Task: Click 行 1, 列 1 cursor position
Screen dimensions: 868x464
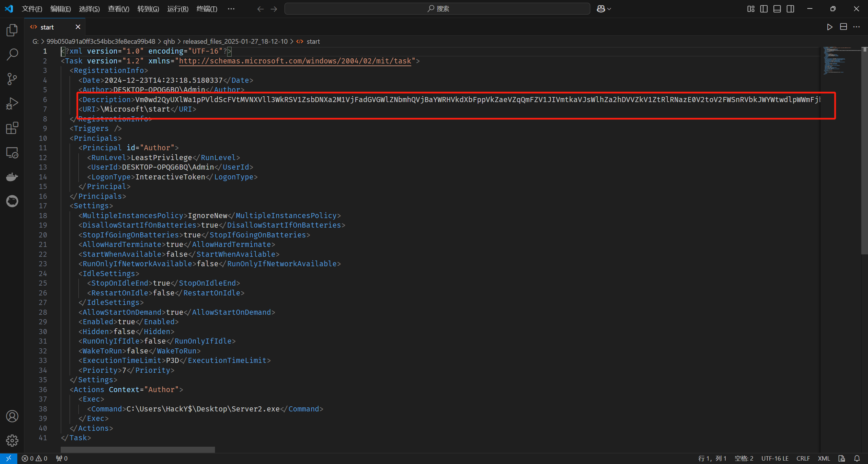Action: point(712,459)
